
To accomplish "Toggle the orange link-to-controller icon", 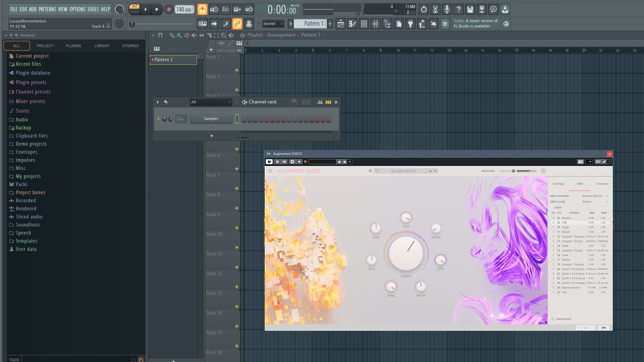I will point(237,24).
